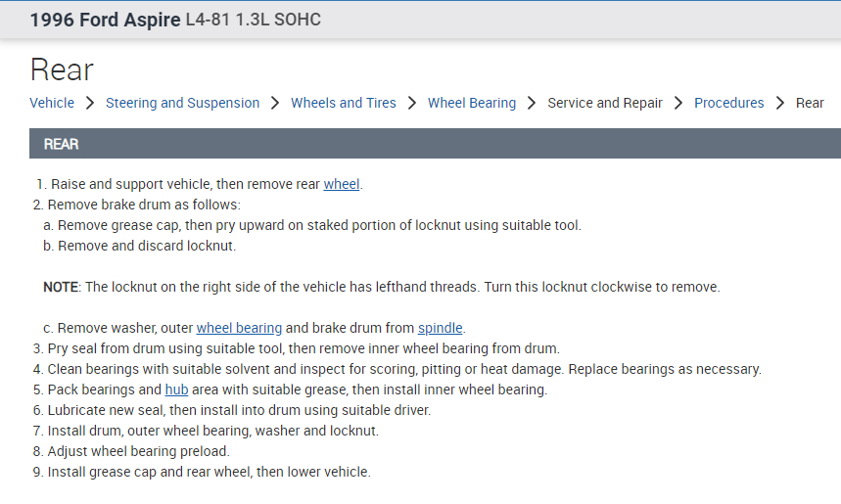The width and height of the screenshot is (841, 504).
Task: Click the final Rear breadcrumb item
Action: (810, 103)
